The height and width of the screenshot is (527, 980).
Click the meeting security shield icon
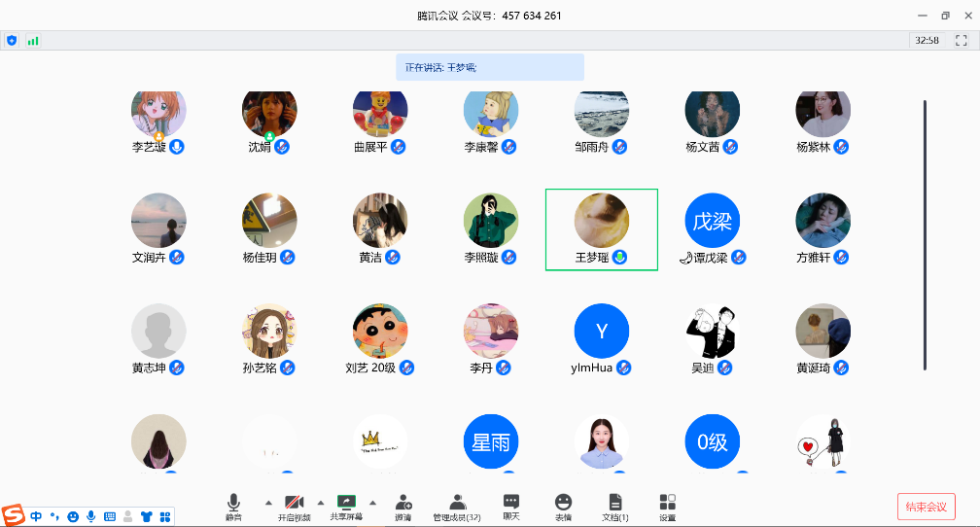12,41
